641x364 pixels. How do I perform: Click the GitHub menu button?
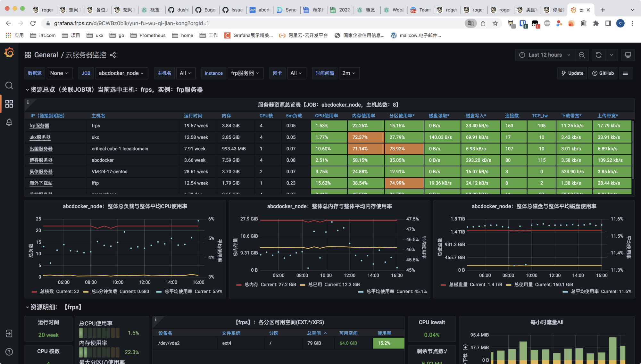pyautogui.click(x=603, y=73)
